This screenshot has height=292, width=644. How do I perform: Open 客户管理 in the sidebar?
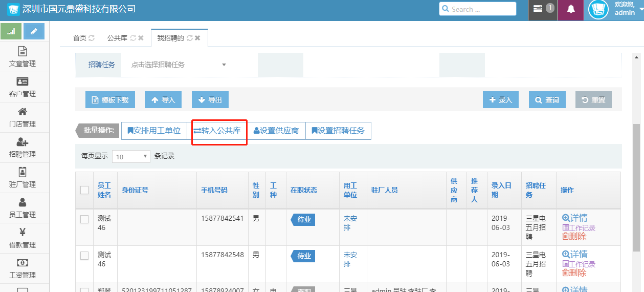pyautogui.click(x=23, y=87)
